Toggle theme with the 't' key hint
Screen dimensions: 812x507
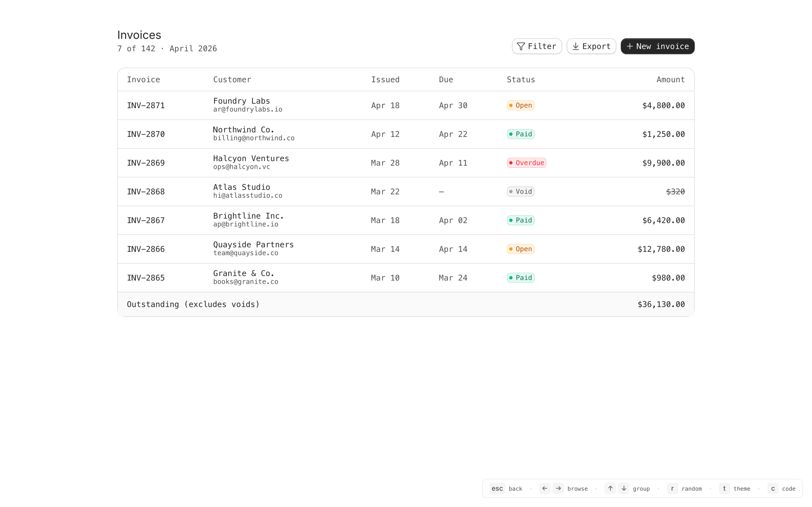tap(724, 489)
